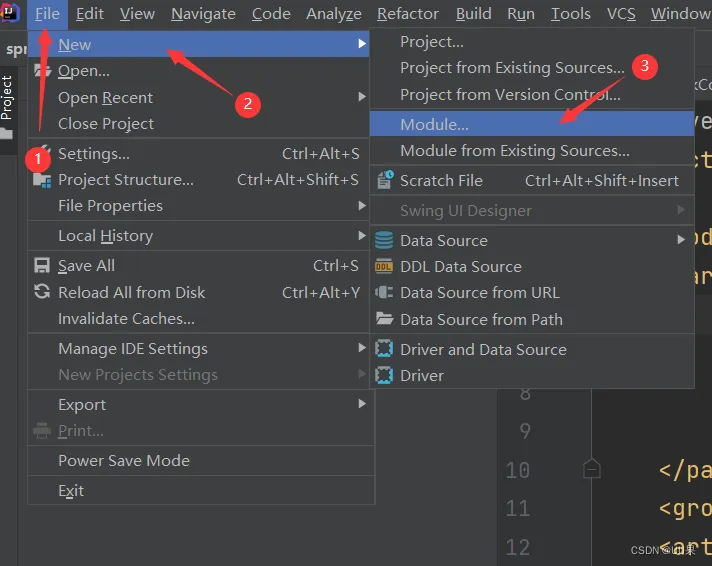Viewport: 712px width, 566px height.
Task: Create a new Scratch File
Action: coord(532,181)
